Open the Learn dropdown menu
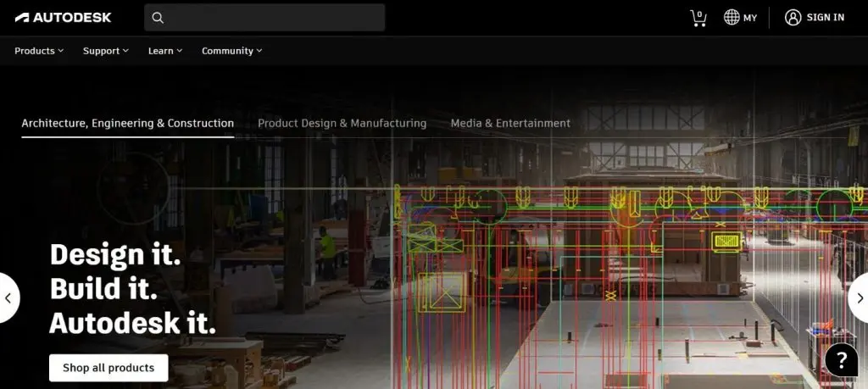The image size is (868, 389). click(x=165, y=51)
